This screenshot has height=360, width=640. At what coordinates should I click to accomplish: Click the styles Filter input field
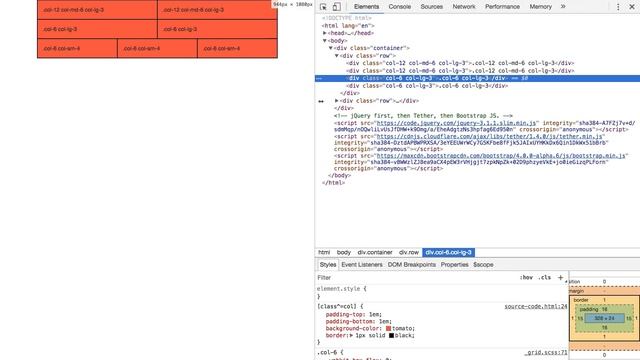coord(416,278)
